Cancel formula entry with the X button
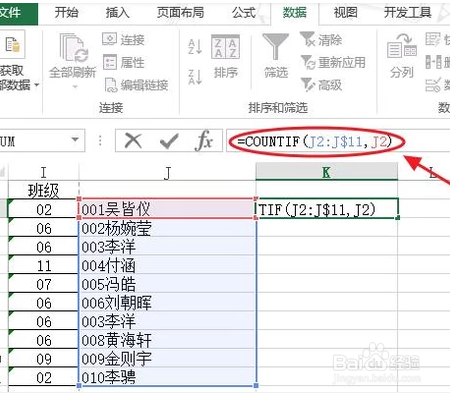This screenshot has width=450, height=396. click(133, 141)
